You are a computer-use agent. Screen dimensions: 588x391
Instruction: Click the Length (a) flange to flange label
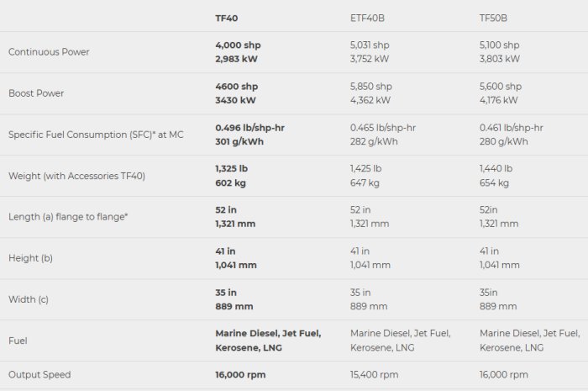(x=68, y=217)
